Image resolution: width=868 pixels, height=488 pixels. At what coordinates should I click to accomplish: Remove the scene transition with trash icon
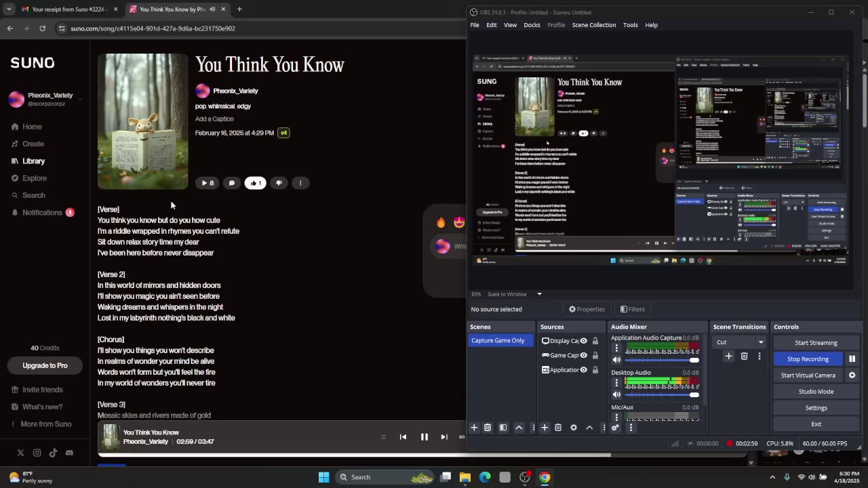click(744, 357)
